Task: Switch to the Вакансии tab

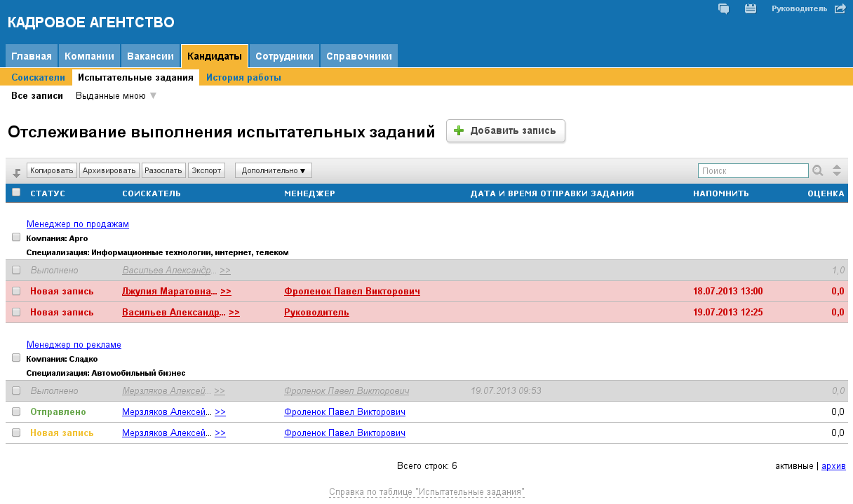Action: [x=150, y=56]
